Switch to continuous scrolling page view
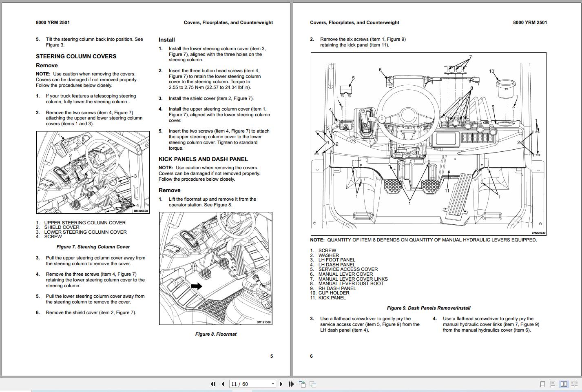This screenshot has width=582, height=392. coord(553,384)
